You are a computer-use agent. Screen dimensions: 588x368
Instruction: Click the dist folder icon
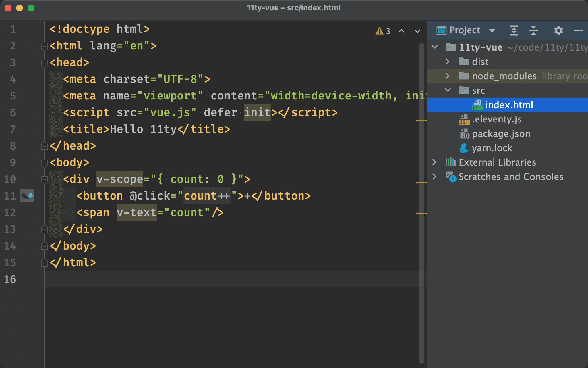click(x=464, y=61)
